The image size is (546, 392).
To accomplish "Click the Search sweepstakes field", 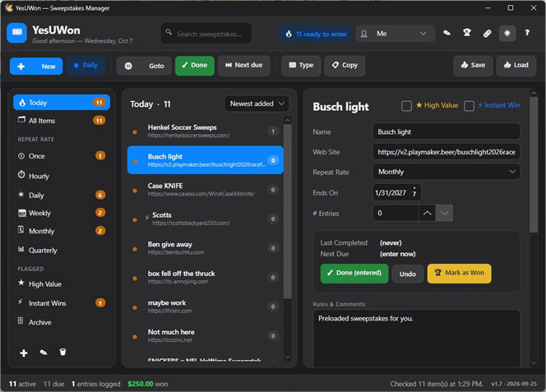I will 206,34.
